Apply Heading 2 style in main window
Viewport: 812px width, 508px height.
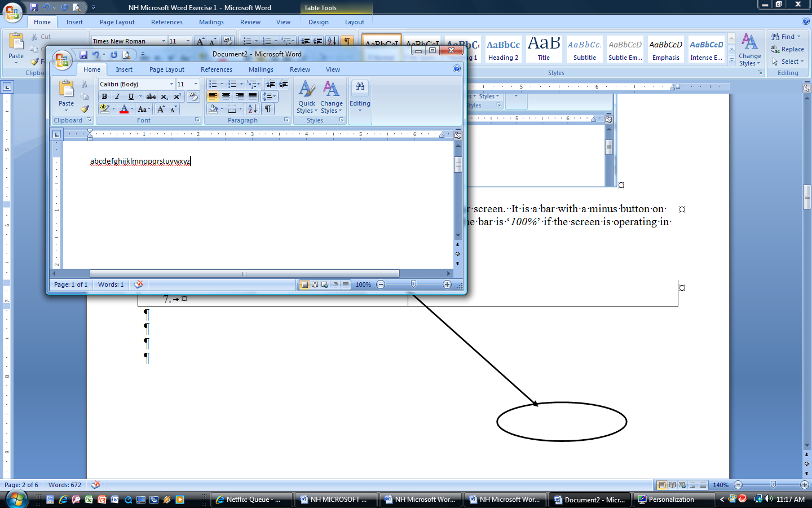point(503,49)
